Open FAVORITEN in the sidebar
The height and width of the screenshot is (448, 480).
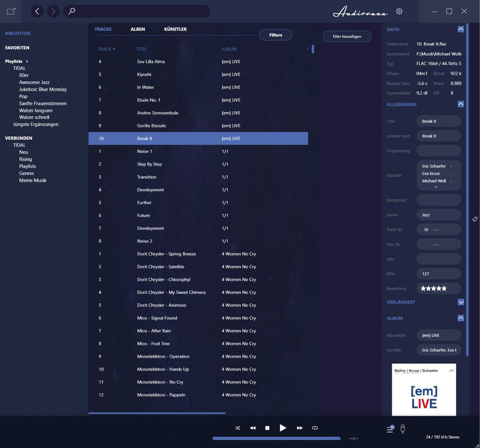pos(17,48)
